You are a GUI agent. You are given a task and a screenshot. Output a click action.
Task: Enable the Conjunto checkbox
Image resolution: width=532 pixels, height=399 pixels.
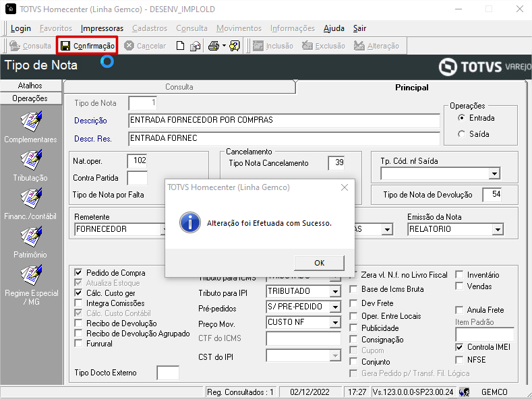click(353, 362)
